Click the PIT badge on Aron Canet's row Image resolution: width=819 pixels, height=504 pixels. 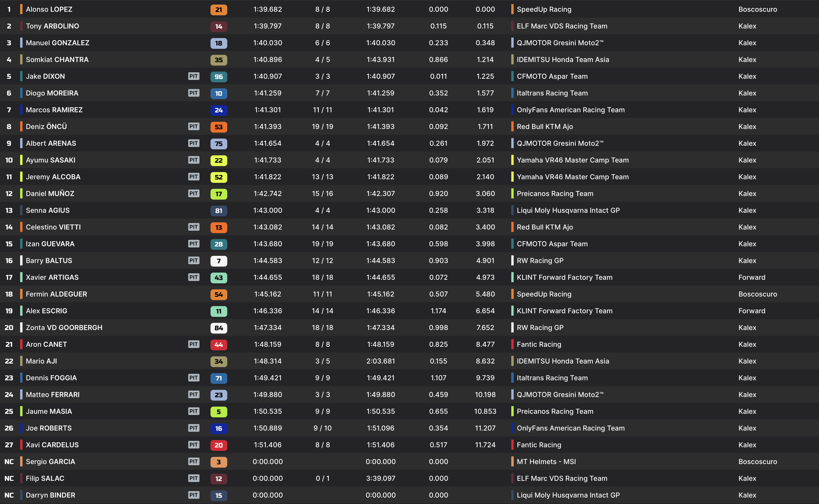(x=193, y=344)
